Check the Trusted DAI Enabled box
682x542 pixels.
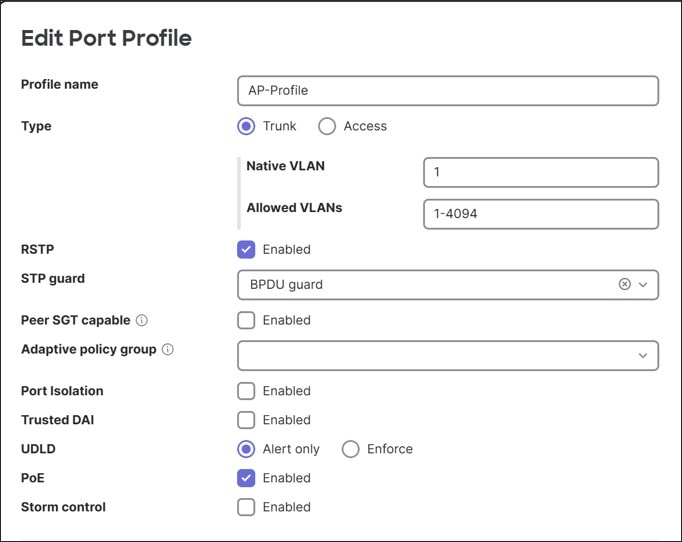246,420
